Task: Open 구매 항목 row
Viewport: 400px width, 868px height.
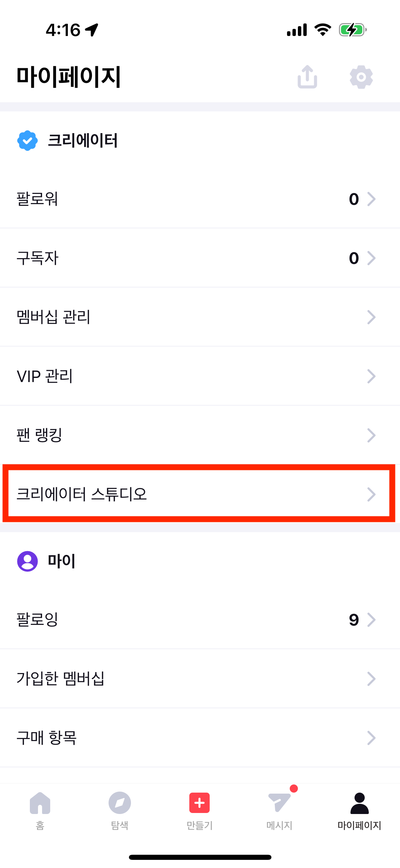Action: click(x=200, y=738)
